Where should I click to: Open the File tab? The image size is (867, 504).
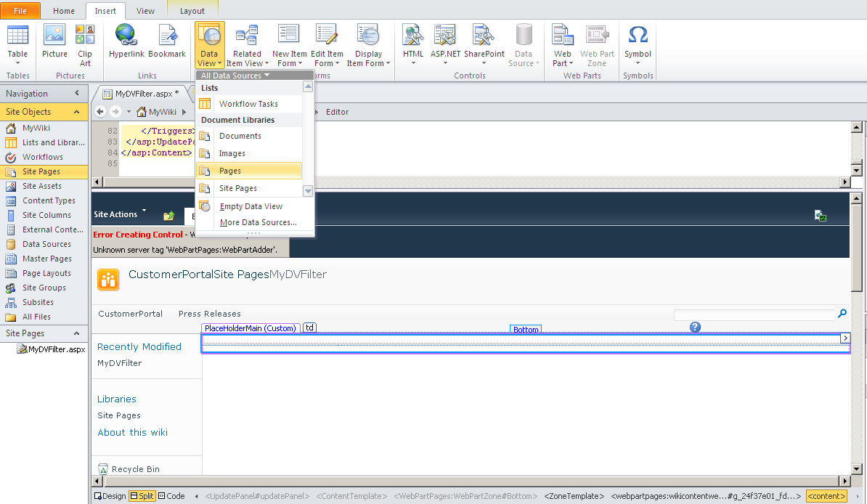click(x=20, y=10)
